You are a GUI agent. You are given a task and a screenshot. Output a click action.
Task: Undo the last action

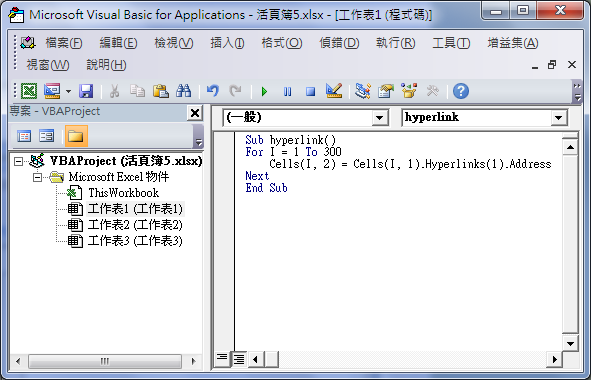tap(213, 91)
